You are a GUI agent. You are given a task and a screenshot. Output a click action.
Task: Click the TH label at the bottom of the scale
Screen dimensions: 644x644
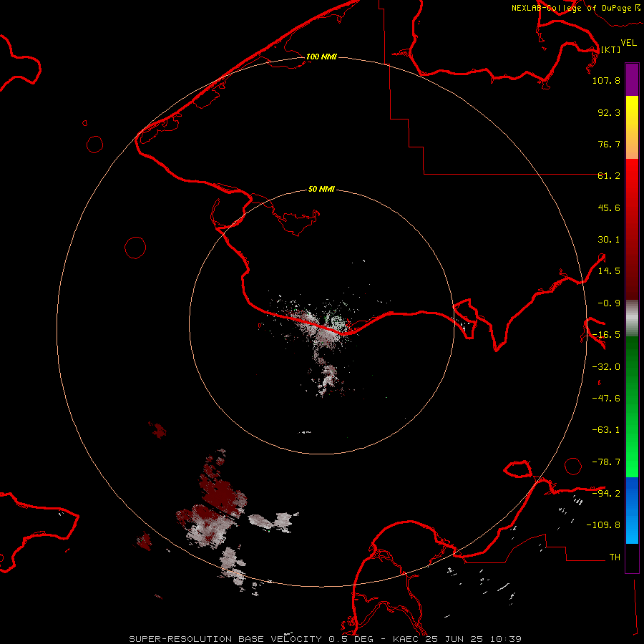point(615,557)
